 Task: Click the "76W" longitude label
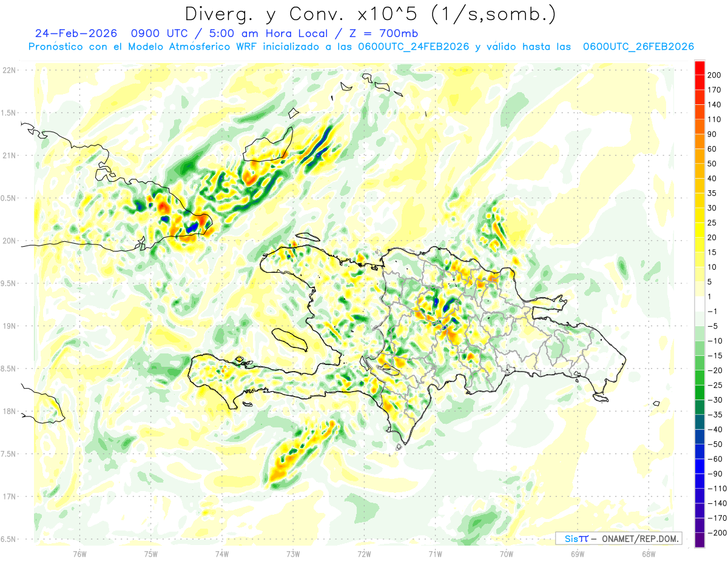click(79, 553)
